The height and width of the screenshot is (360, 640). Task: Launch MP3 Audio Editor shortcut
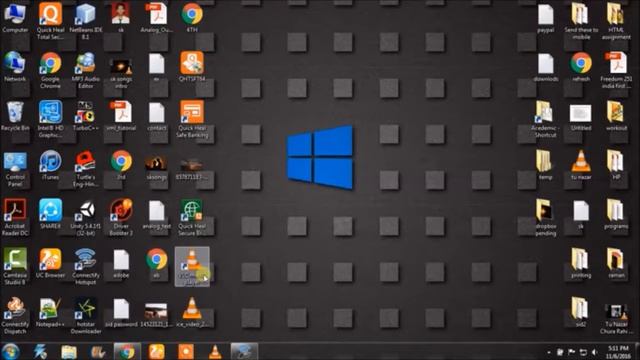pyautogui.click(x=85, y=70)
